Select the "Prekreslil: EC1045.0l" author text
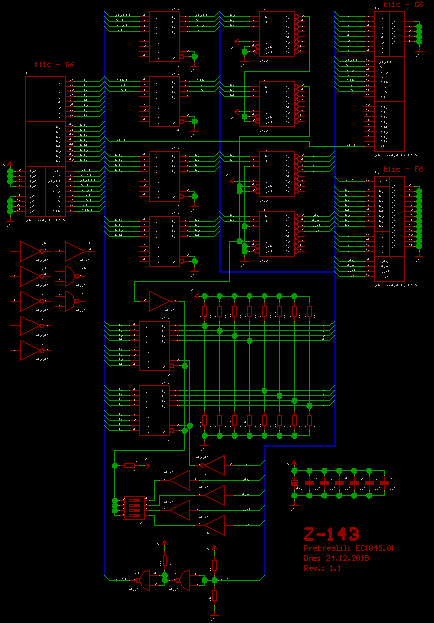 349,548
